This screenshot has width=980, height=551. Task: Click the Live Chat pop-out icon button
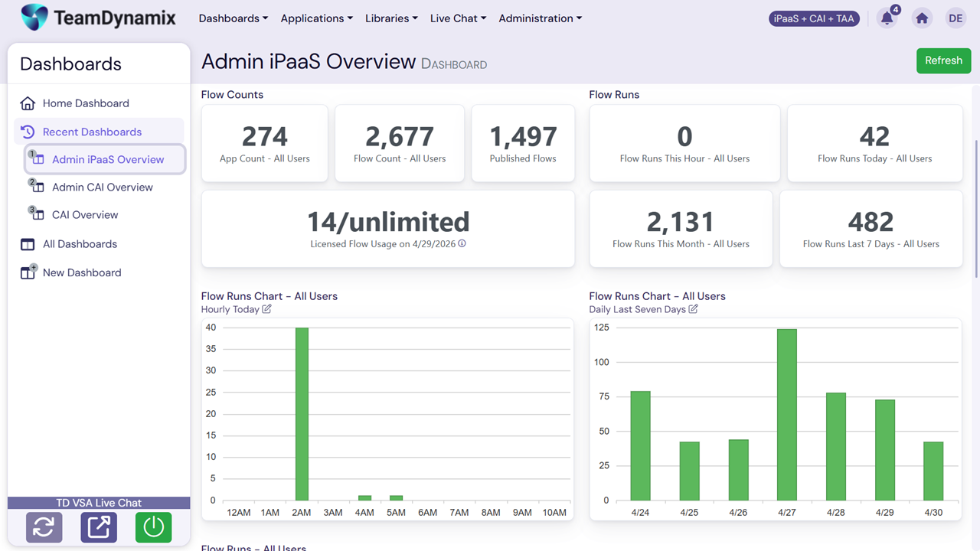click(99, 527)
